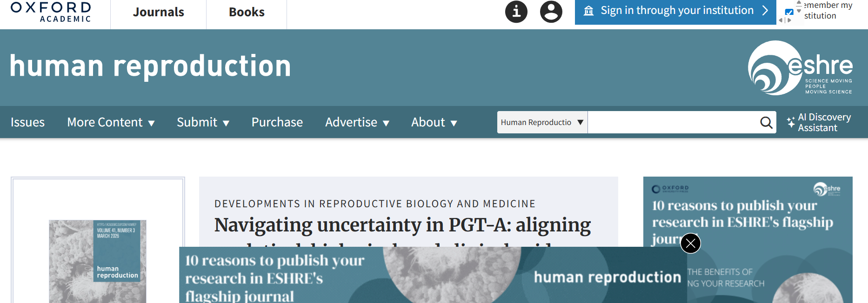
Task: Click the Purchase link
Action: coord(277,122)
